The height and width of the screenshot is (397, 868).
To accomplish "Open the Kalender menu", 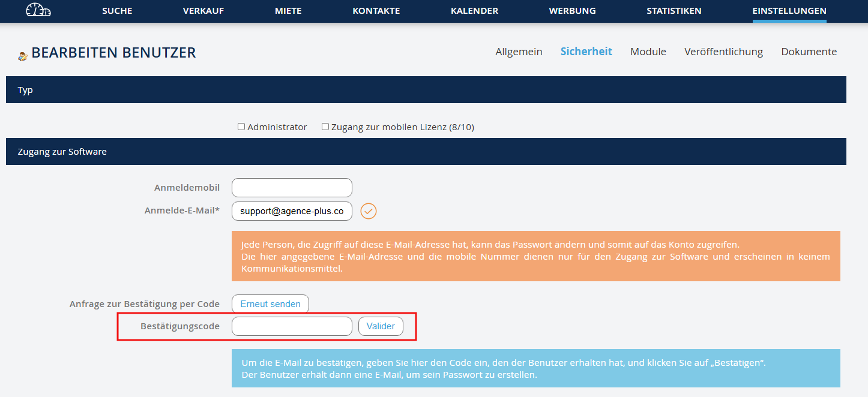I will point(474,11).
